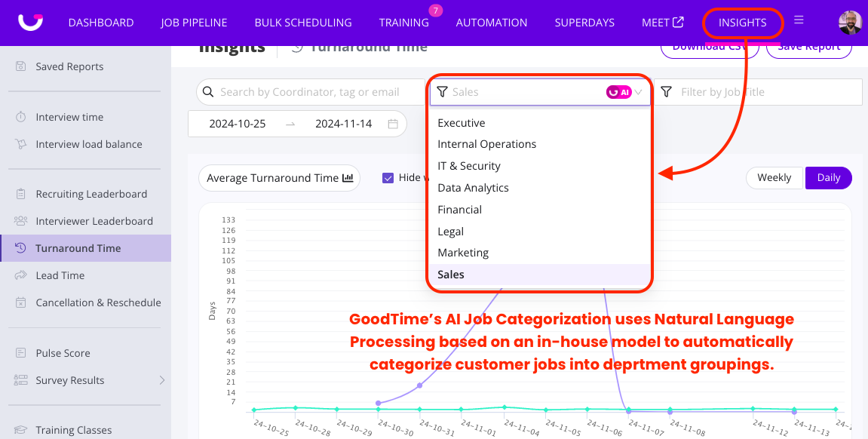Open Interview time report
The height and width of the screenshot is (439, 868).
pos(69,117)
